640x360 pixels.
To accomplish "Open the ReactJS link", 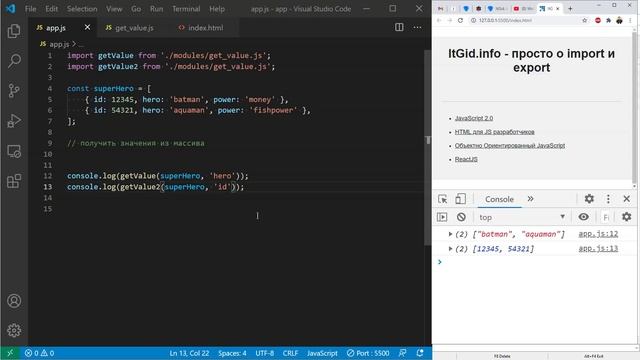I will click(x=466, y=159).
